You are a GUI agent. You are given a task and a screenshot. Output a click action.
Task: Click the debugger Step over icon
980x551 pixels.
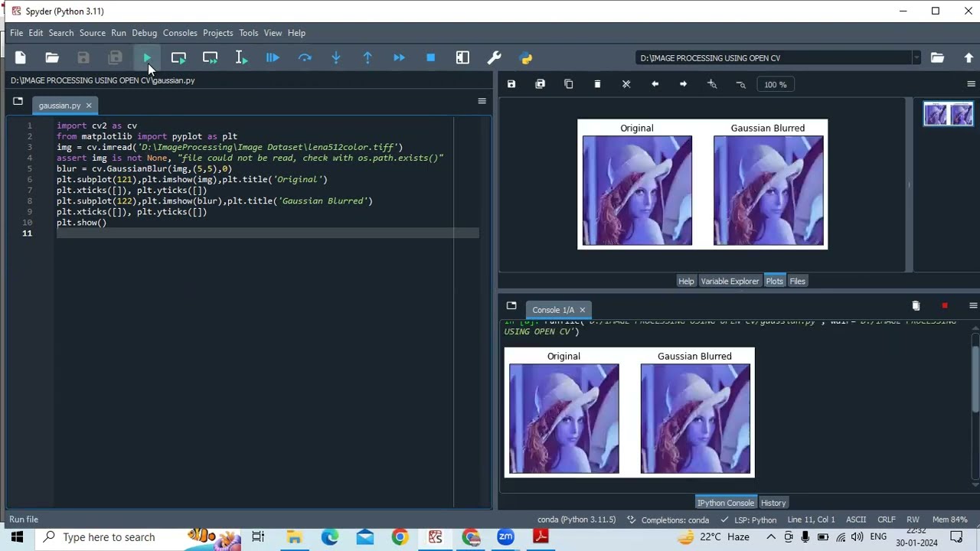click(305, 57)
